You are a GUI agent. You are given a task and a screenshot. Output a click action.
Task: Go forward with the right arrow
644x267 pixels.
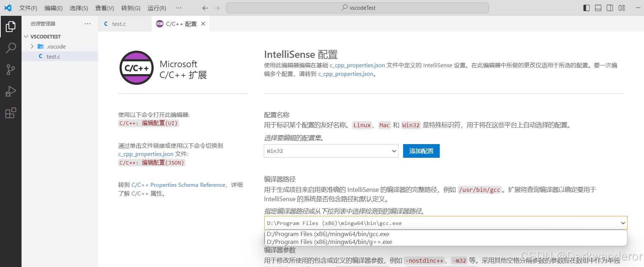coord(217,8)
